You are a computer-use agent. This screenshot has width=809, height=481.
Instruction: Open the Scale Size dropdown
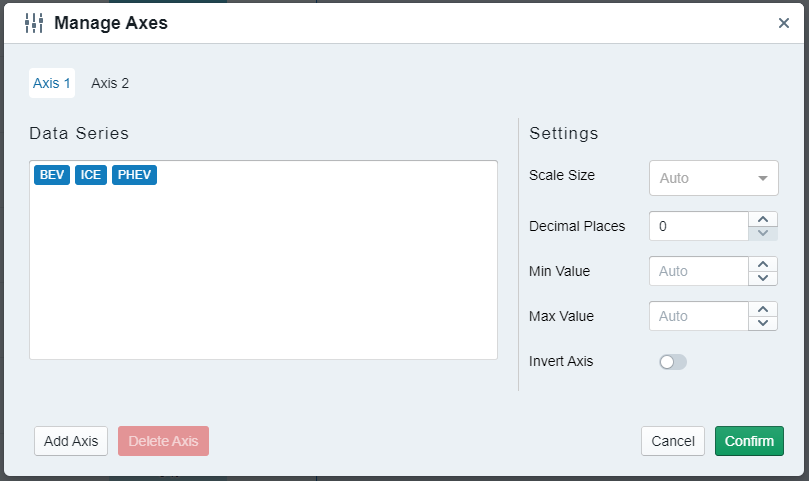point(713,178)
